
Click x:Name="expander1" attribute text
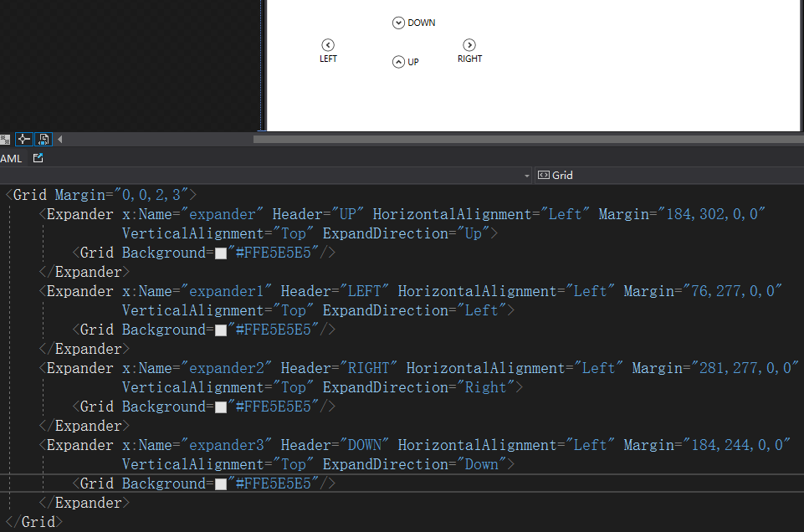coord(197,291)
